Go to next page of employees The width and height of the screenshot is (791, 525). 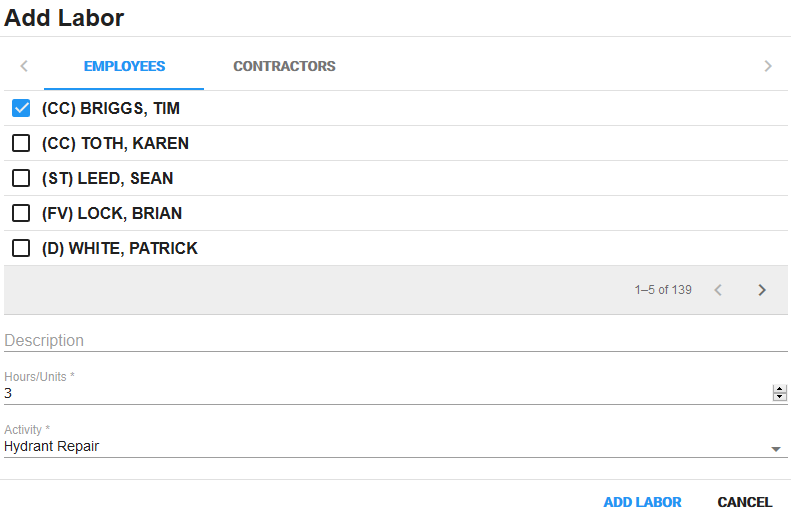[x=762, y=290]
